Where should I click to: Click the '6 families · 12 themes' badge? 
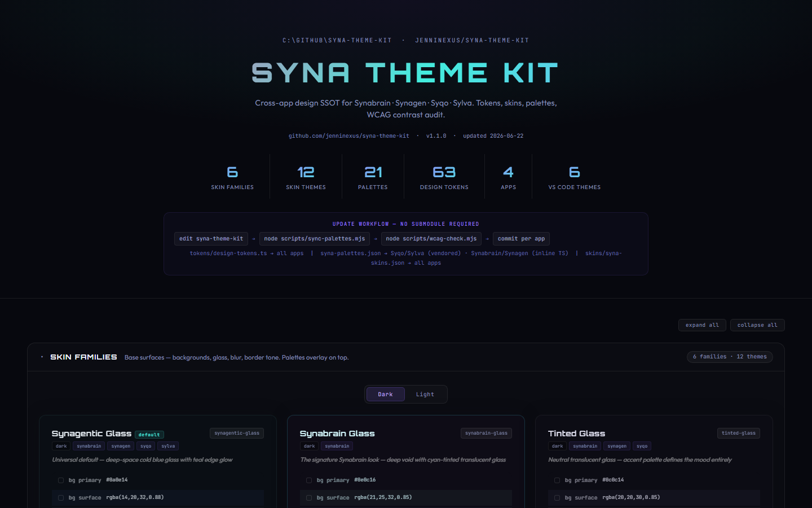tap(730, 357)
